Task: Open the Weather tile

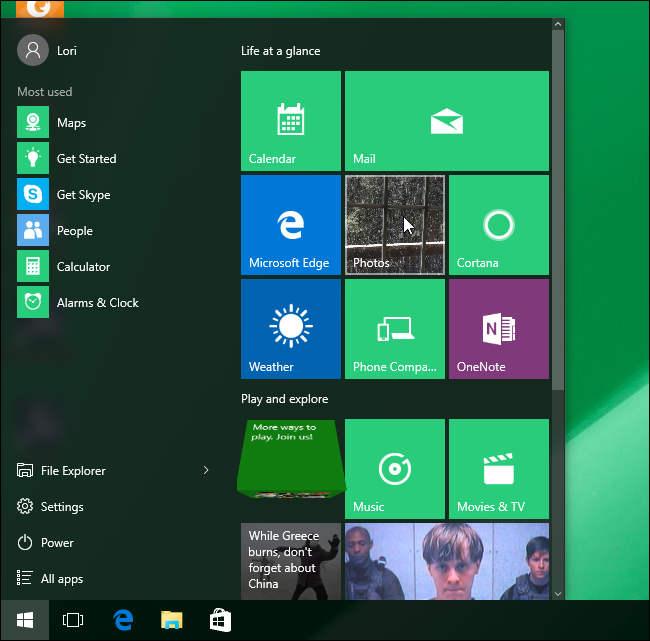Action: click(x=291, y=329)
